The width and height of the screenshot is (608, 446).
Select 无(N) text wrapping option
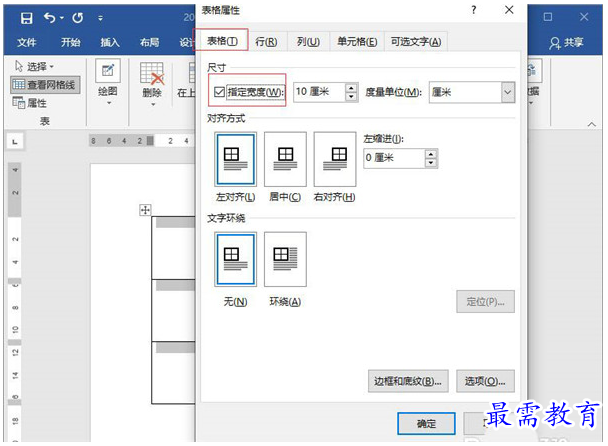pyautogui.click(x=235, y=259)
